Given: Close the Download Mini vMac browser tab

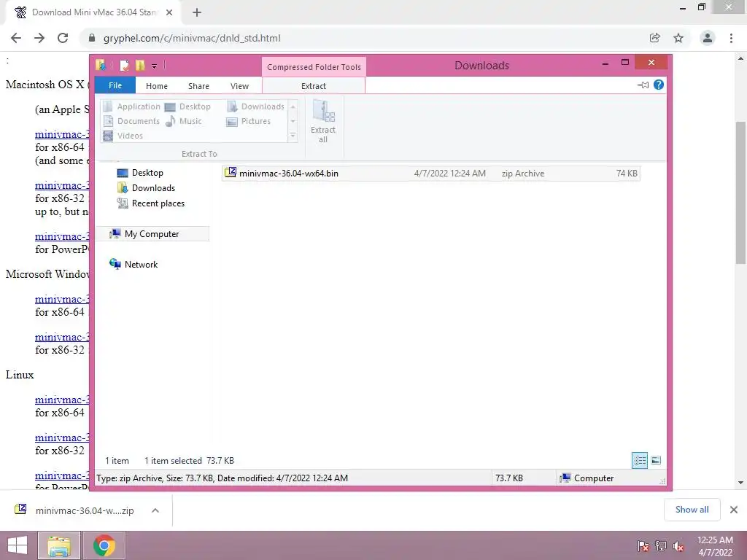Looking at the screenshot, I should click(169, 12).
